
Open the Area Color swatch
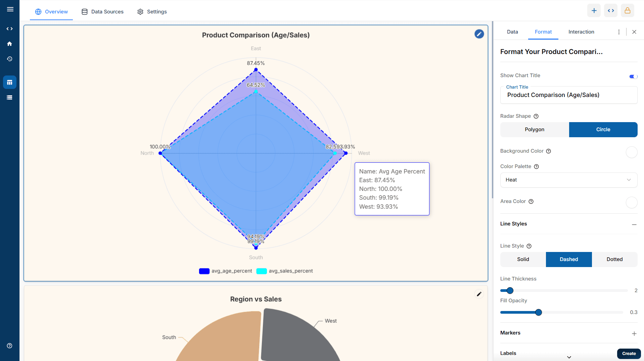coord(632,202)
